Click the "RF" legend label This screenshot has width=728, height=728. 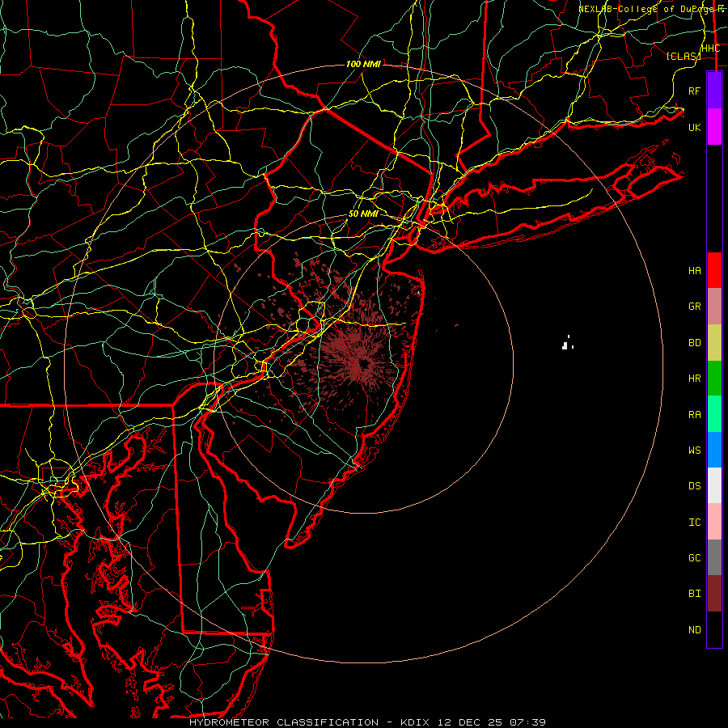coord(695,91)
